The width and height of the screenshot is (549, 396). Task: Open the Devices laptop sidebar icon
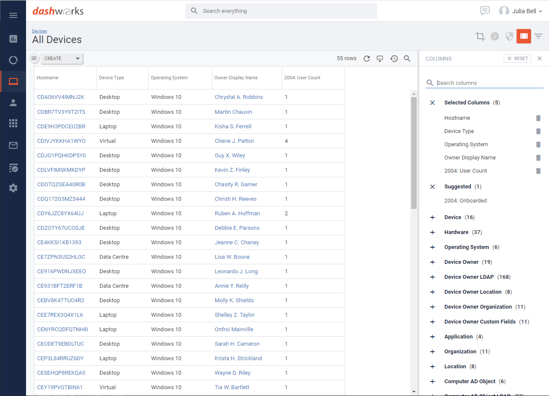click(x=13, y=82)
